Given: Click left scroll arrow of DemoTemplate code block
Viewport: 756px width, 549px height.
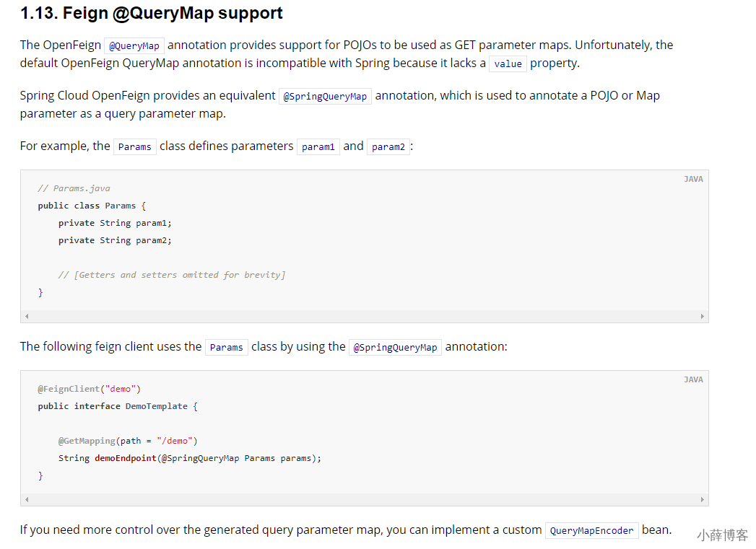Looking at the screenshot, I should click(x=27, y=499).
